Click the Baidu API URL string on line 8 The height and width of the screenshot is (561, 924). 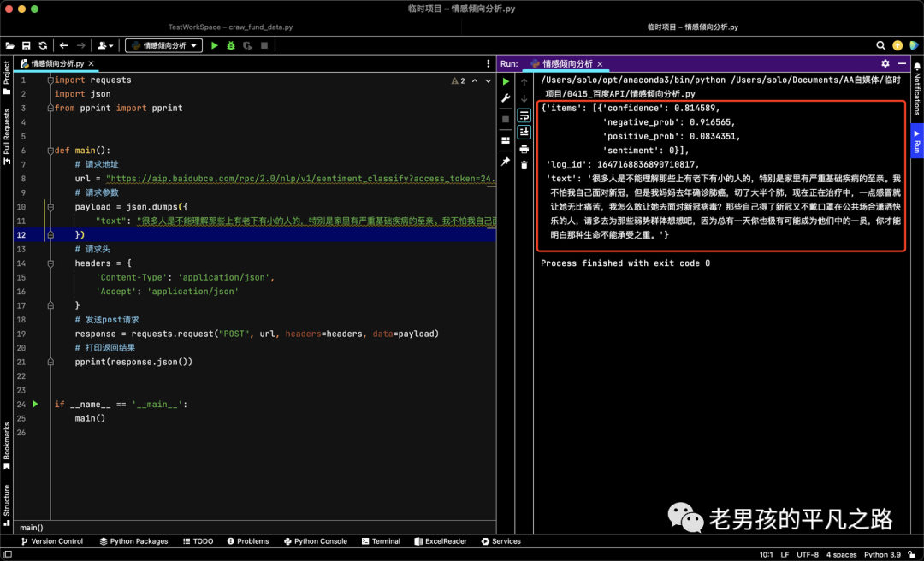tap(300, 179)
